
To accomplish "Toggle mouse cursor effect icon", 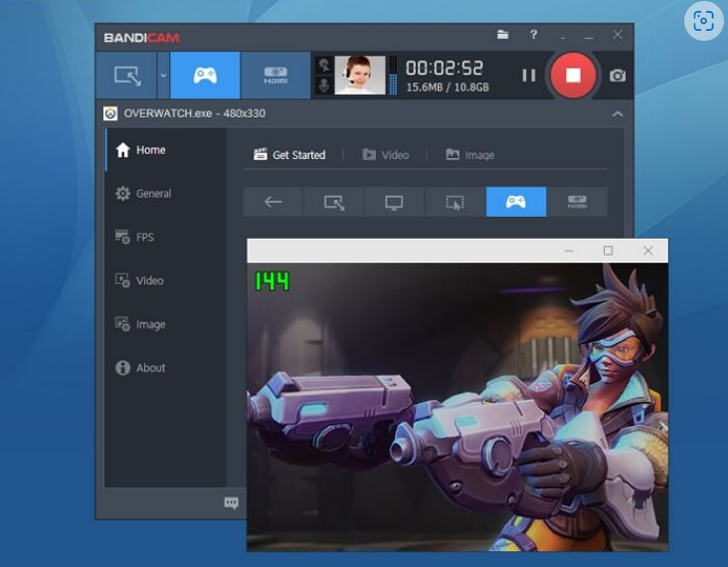I will coord(324,65).
